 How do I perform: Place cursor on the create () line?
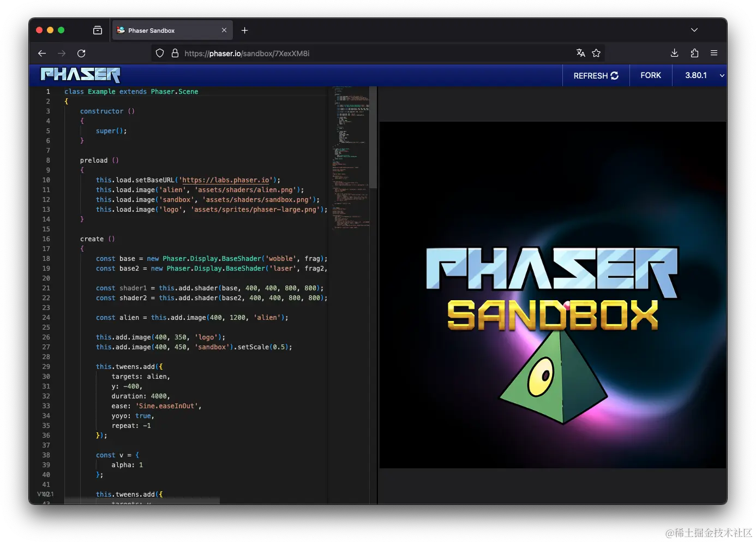point(98,239)
